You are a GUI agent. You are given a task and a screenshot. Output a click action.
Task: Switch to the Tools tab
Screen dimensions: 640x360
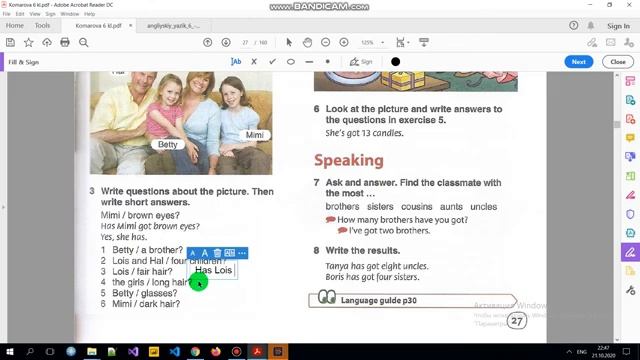42,25
